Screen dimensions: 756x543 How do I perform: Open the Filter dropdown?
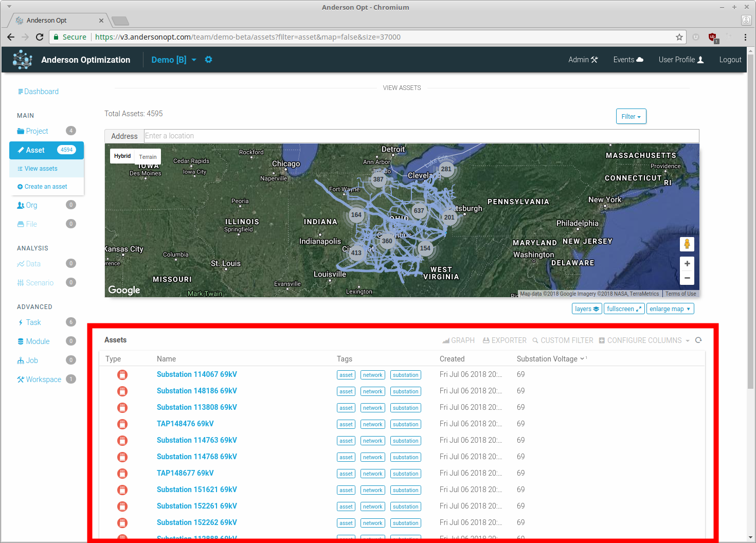631,117
